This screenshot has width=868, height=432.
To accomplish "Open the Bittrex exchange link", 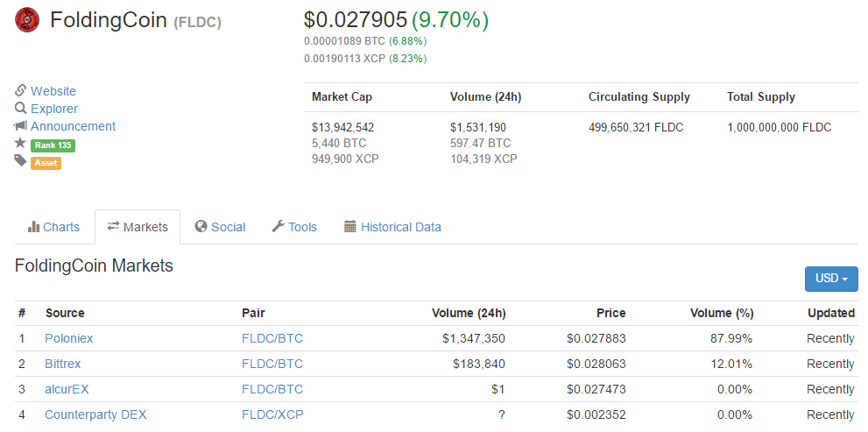I will pyautogui.click(x=63, y=364).
